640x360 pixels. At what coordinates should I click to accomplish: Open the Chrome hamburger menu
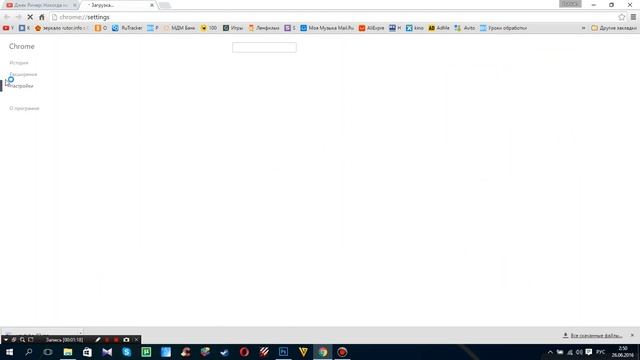(633, 17)
